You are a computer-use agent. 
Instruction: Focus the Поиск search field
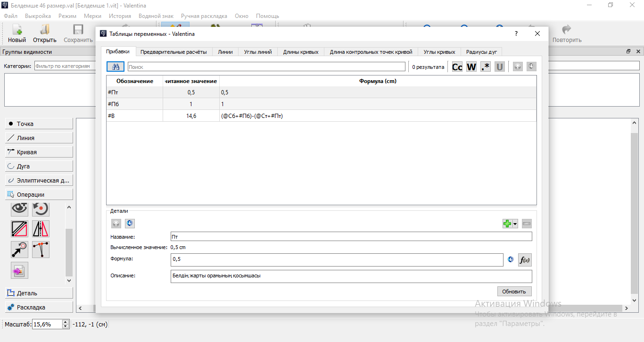coord(266,67)
